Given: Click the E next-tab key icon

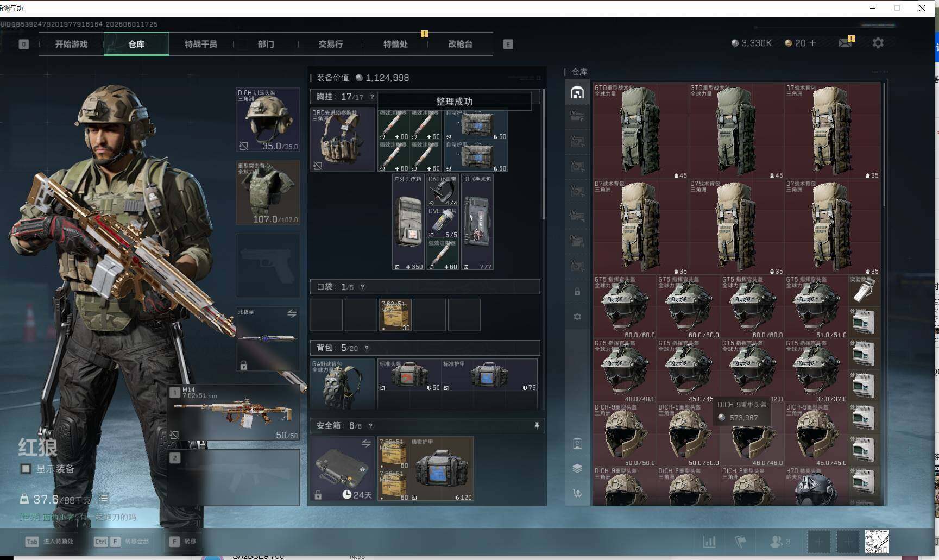Looking at the screenshot, I should click(508, 44).
